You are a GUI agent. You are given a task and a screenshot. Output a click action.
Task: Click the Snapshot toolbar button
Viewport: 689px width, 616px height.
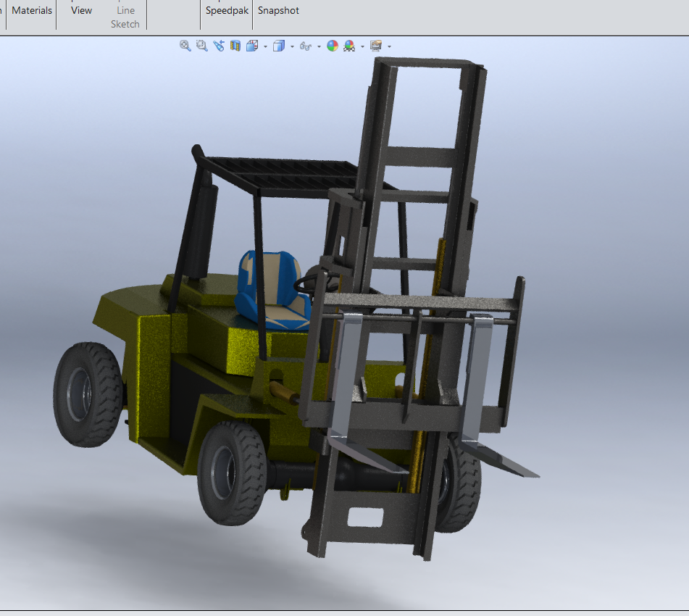(278, 11)
